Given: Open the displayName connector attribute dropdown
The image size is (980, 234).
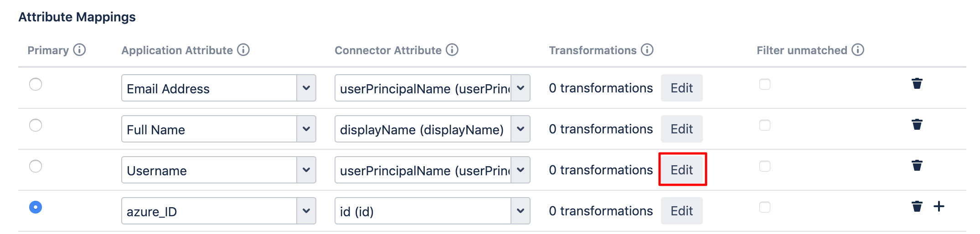Looking at the screenshot, I should click(x=432, y=129).
